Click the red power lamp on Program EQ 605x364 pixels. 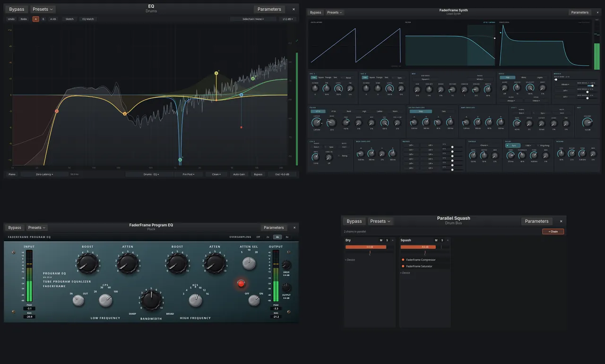pyautogui.click(x=241, y=284)
